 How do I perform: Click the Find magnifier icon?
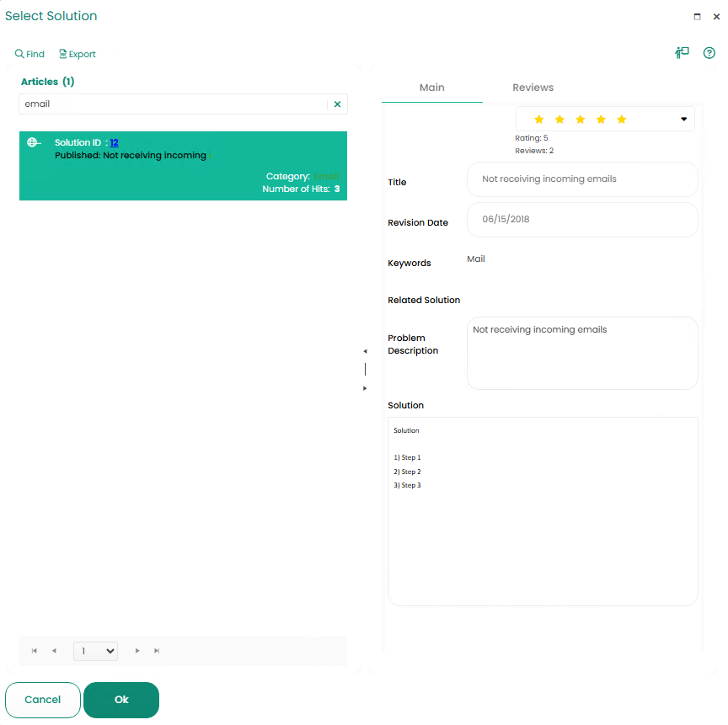(19, 54)
